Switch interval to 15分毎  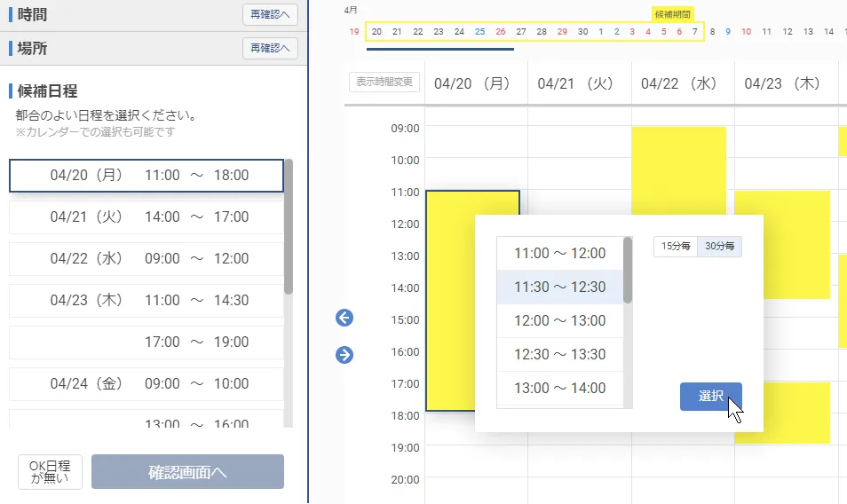(675, 247)
